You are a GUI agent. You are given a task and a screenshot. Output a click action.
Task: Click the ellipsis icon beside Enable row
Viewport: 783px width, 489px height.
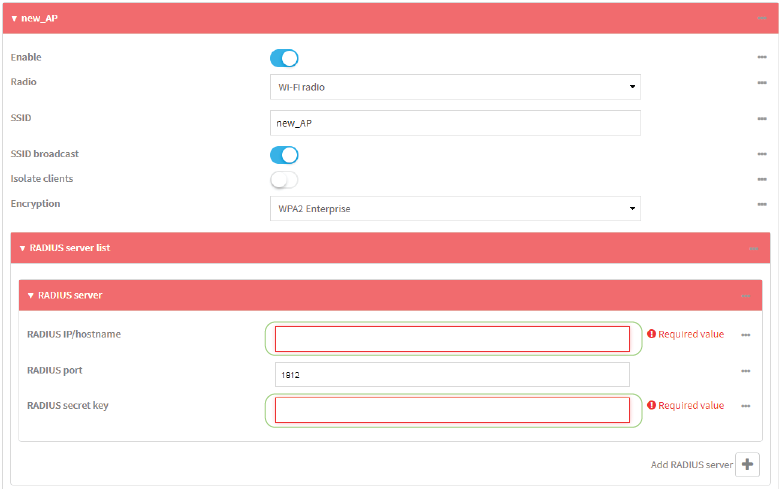761,58
